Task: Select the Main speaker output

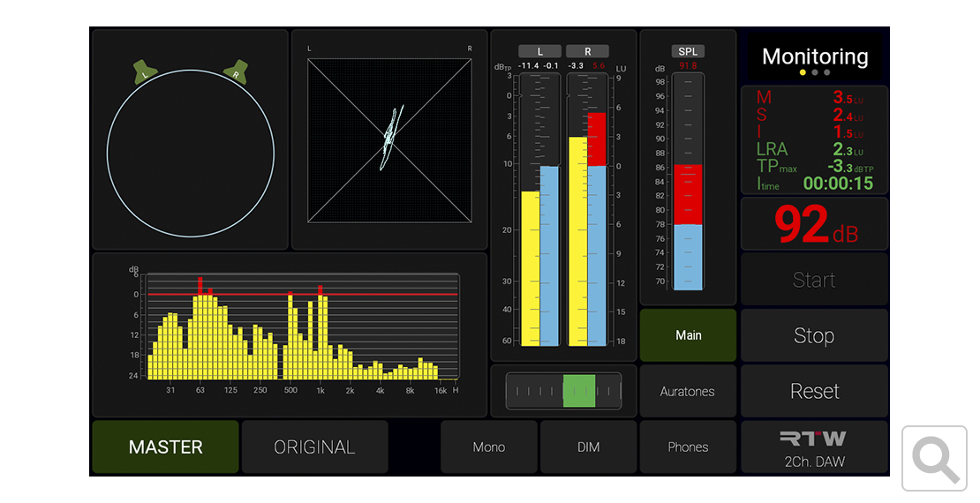Action: 688,335
